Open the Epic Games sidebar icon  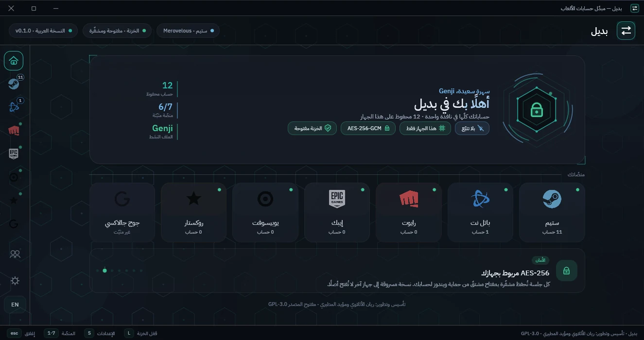click(14, 154)
